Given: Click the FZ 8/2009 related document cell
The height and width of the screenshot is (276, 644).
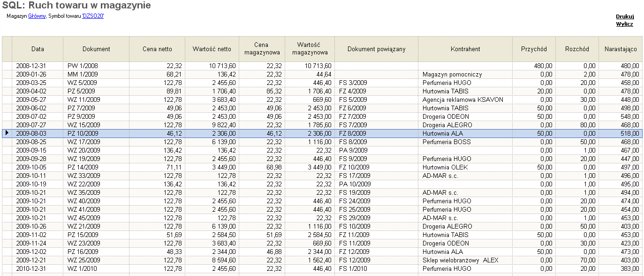Looking at the screenshot, I should point(376,133).
